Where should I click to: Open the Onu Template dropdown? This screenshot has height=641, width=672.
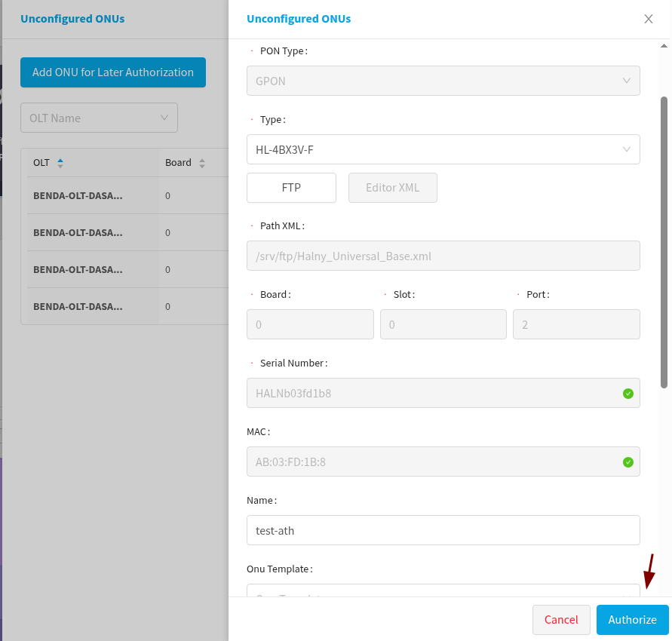coord(443,590)
